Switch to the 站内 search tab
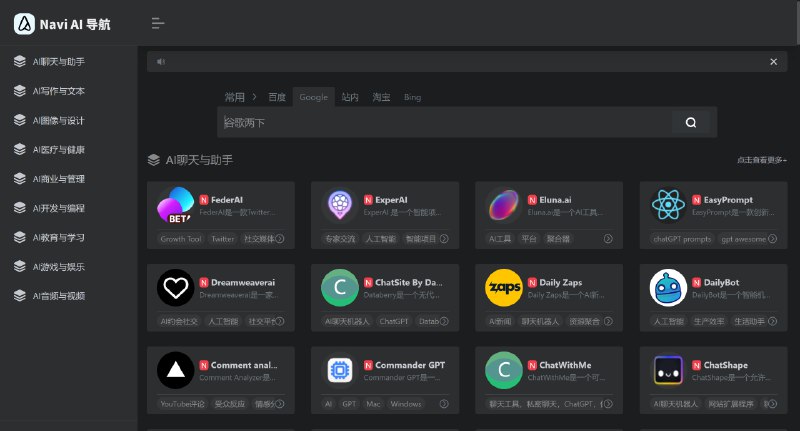Viewport: 800px width, 431px height. [x=350, y=97]
